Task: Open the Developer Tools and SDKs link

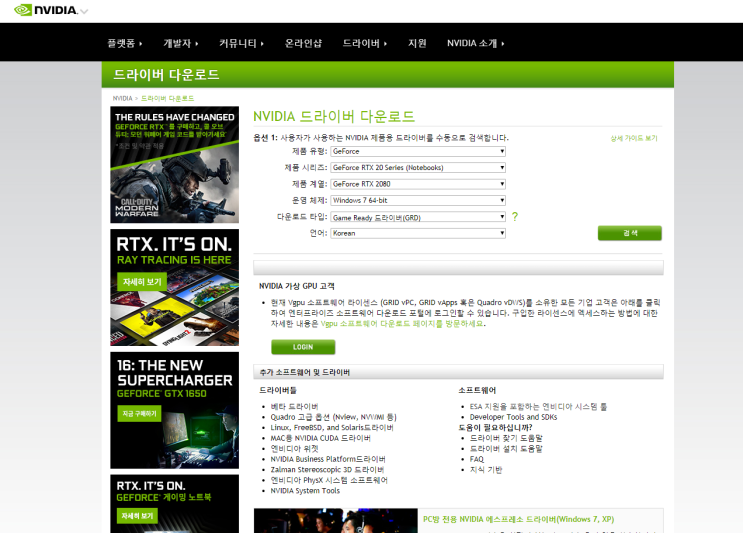Action: 513,417
